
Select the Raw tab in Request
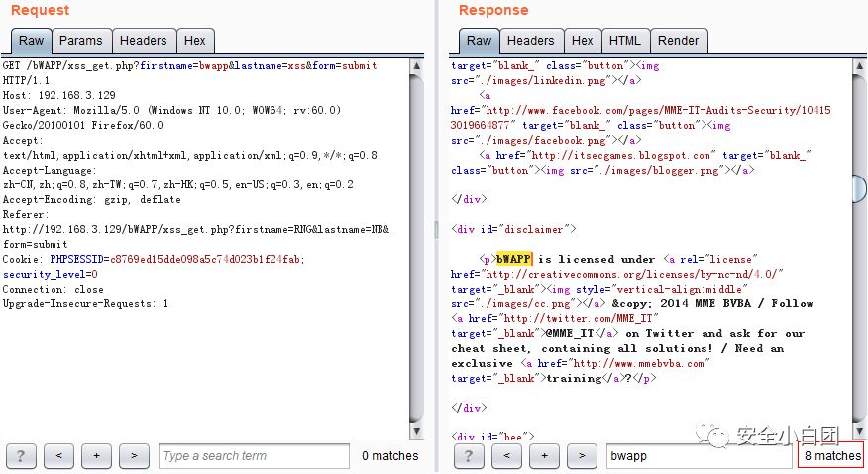[31, 41]
